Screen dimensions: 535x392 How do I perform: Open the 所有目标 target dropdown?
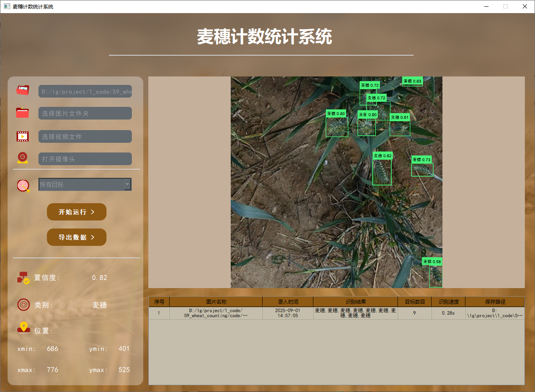coord(85,184)
